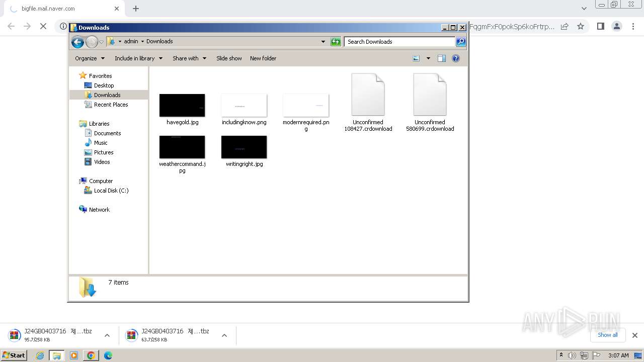Select Computer in the navigation pane
Screen dimensions: 644x362
click(101, 181)
